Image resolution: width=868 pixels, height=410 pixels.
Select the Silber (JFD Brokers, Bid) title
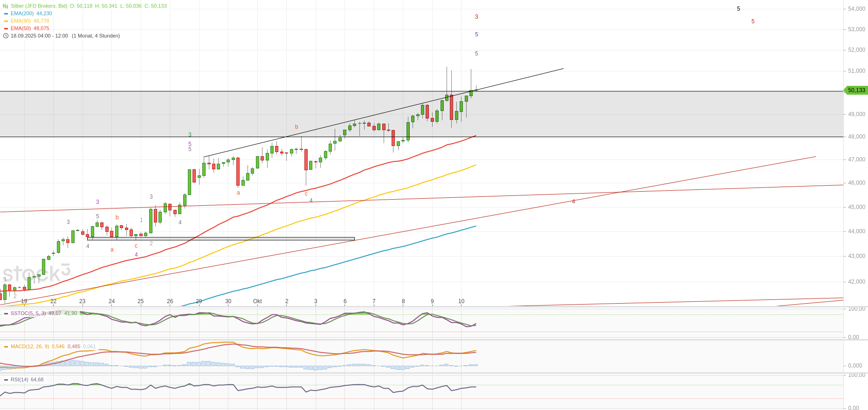(x=39, y=6)
